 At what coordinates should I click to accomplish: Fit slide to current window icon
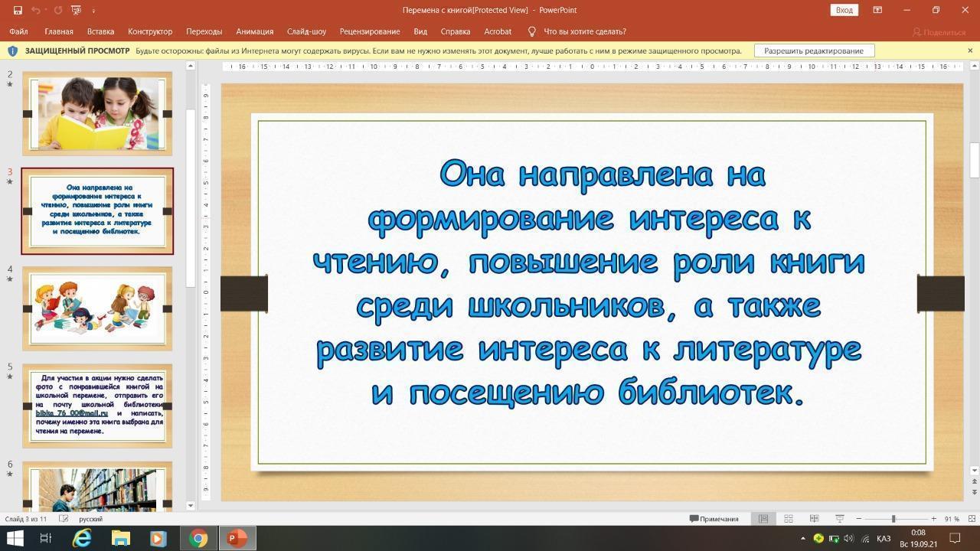972,519
